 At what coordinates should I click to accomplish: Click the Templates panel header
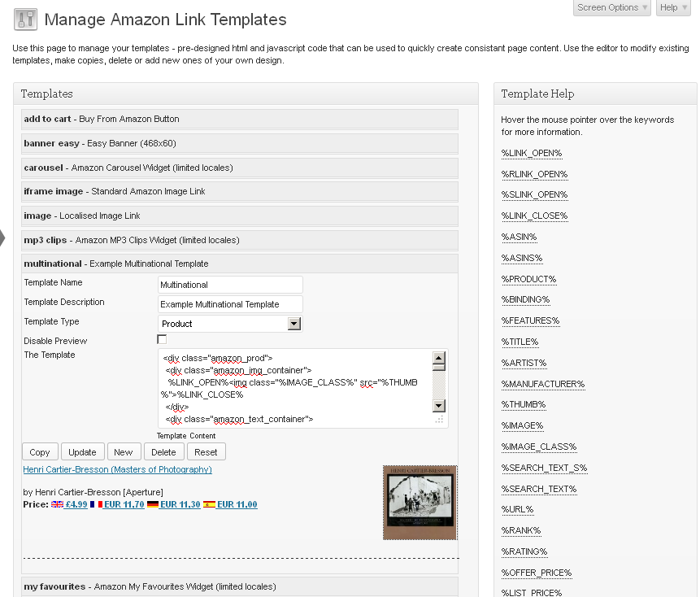pyautogui.click(x=246, y=94)
